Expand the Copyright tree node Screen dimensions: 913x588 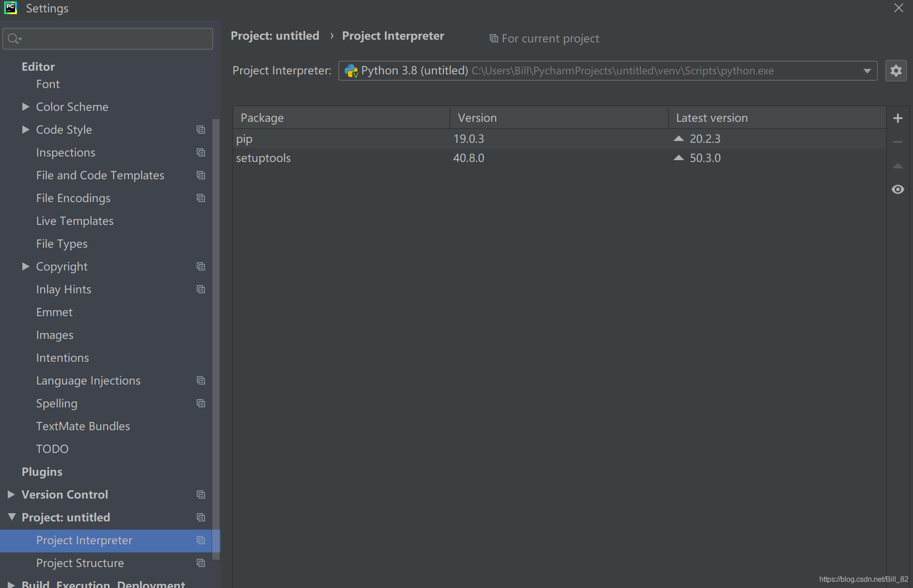coord(26,266)
